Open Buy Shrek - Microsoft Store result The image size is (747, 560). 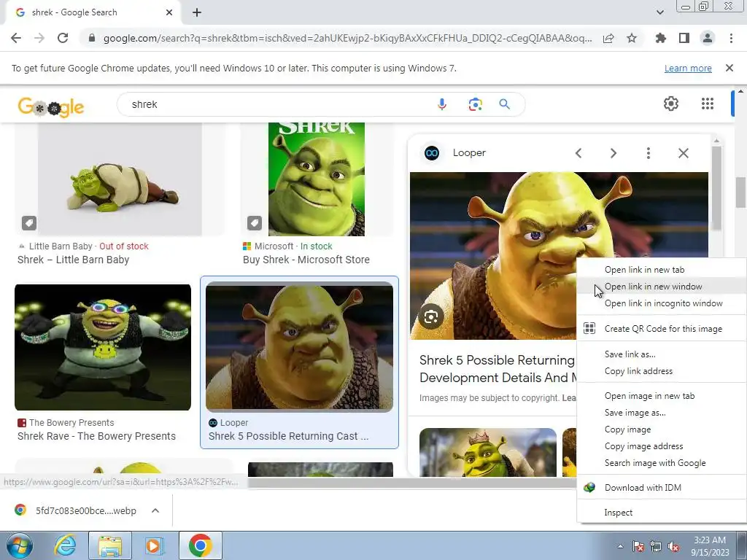click(306, 260)
